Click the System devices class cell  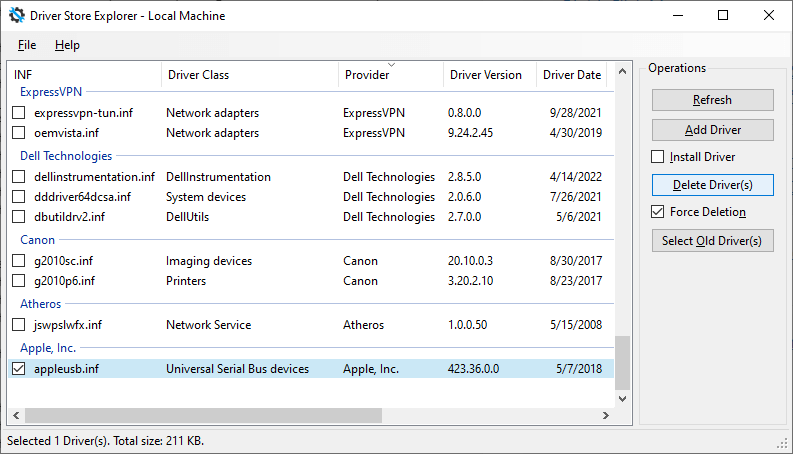206,197
